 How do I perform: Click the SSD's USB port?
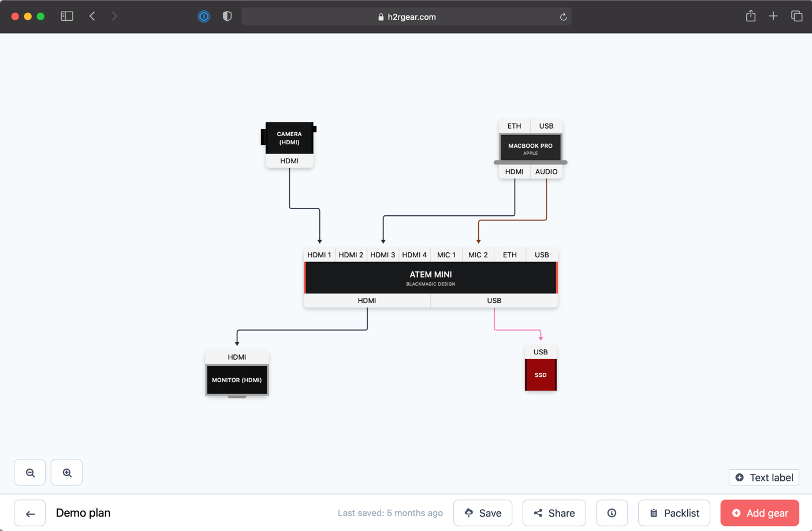pyautogui.click(x=541, y=352)
